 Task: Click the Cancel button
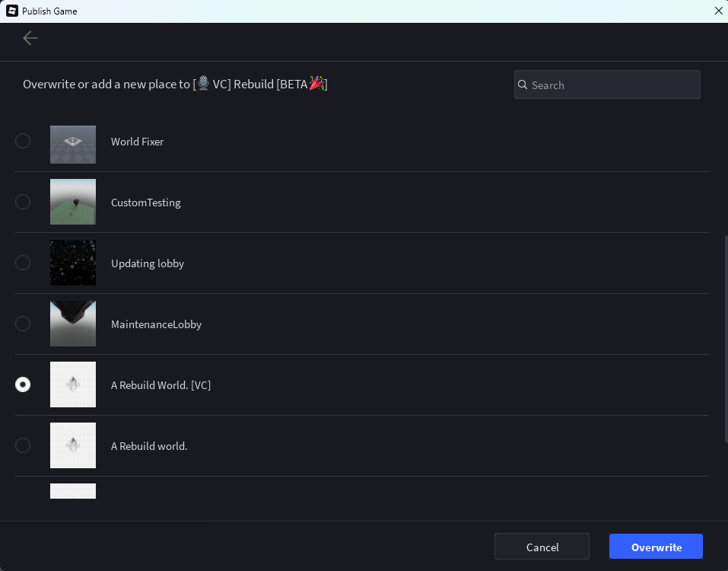tap(542, 547)
